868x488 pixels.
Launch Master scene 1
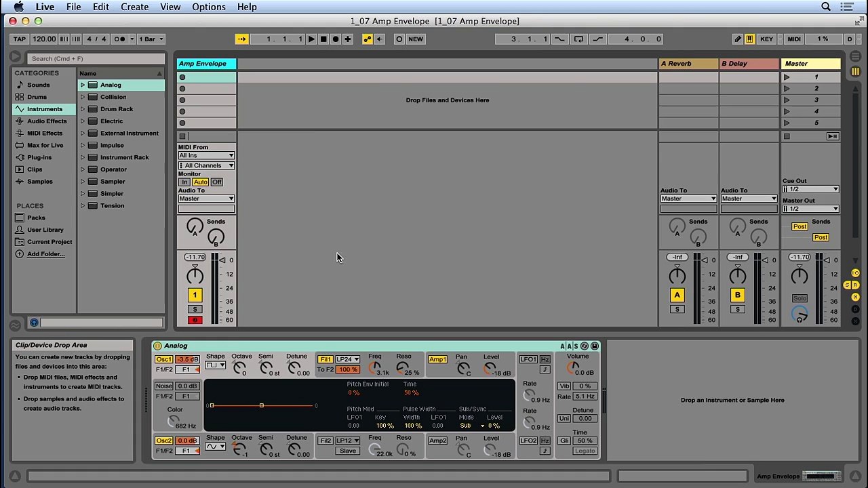(787, 77)
